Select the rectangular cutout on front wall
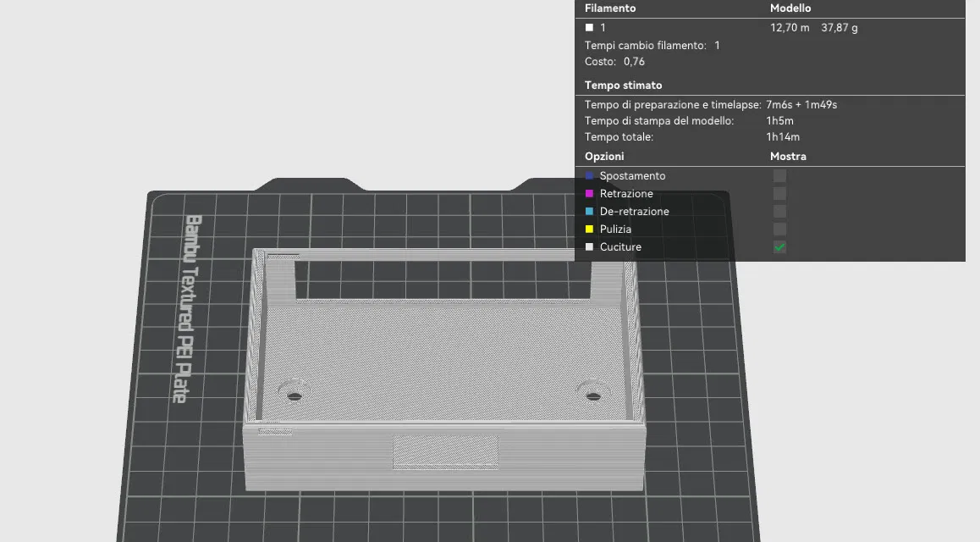This screenshot has width=980, height=542. pos(445,452)
